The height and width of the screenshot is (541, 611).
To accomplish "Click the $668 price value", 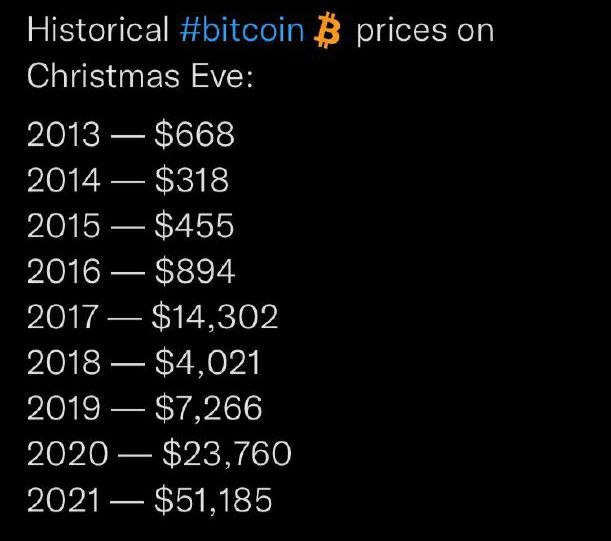I will (194, 134).
